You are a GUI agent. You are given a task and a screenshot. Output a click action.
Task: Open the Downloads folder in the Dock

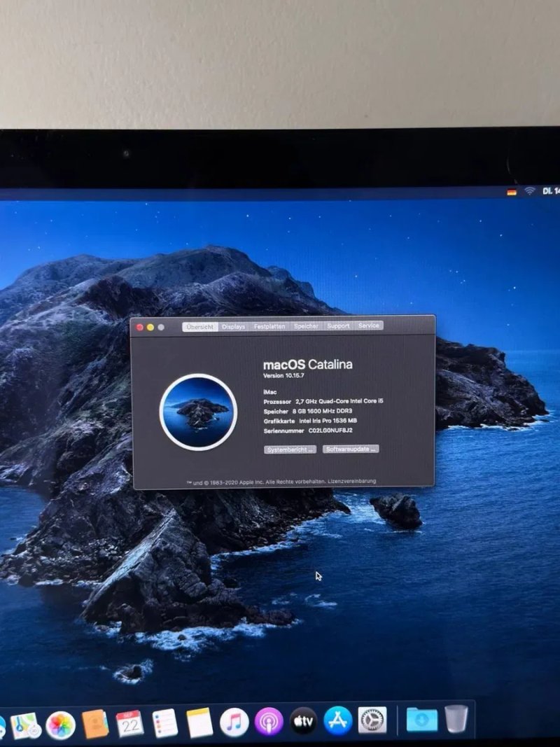422,719
